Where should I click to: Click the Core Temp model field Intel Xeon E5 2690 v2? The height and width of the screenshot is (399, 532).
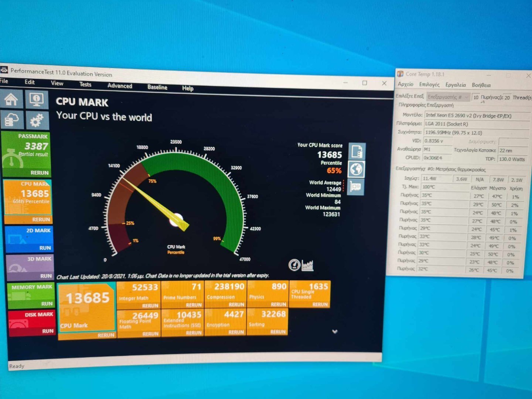click(477, 116)
